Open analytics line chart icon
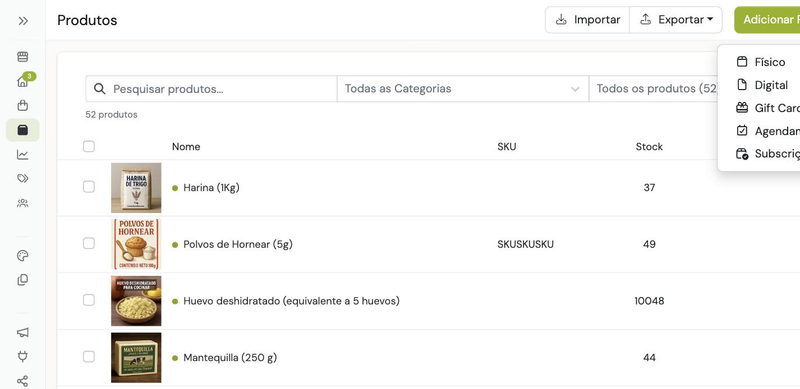Screen dimensions: 800x389 tap(22, 155)
